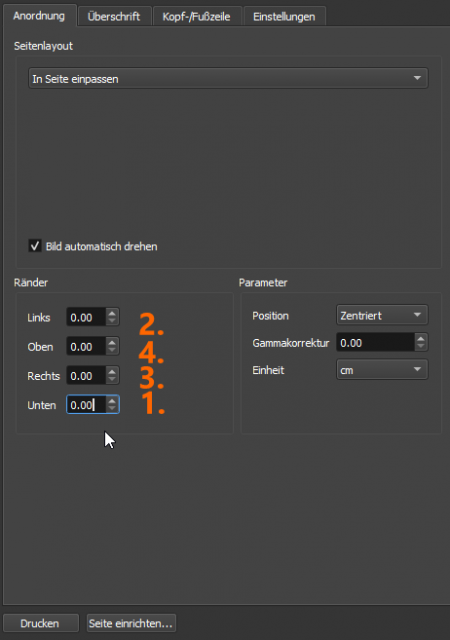Decrease the Unten margin with down arrow

[x=112, y=409]
